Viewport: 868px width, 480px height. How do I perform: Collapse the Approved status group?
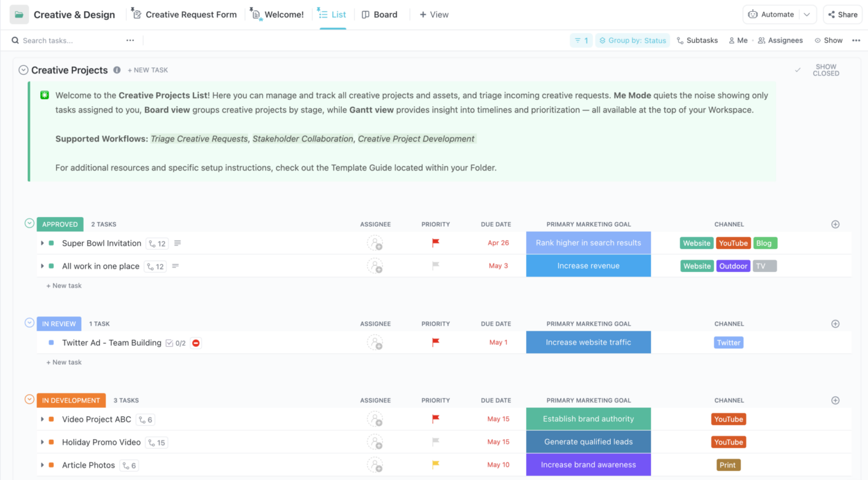pos(29,223)
